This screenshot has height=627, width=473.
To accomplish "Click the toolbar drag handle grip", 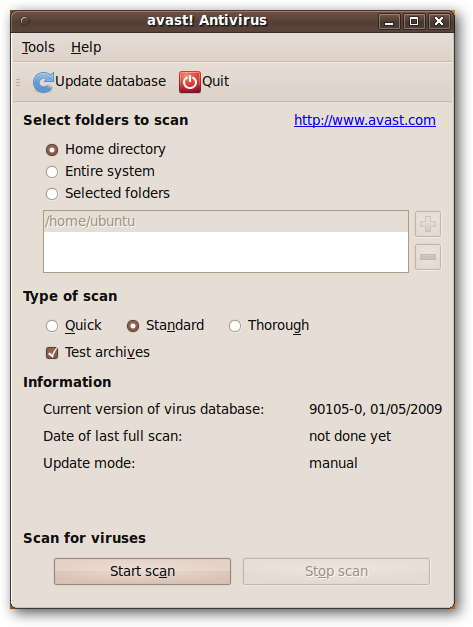I will point(18,82).
